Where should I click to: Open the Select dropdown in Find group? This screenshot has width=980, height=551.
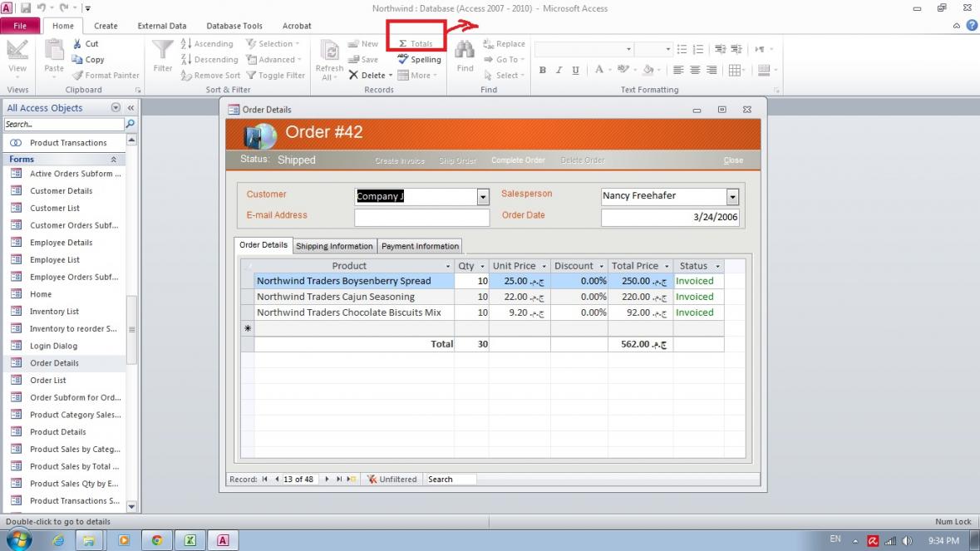504,75
